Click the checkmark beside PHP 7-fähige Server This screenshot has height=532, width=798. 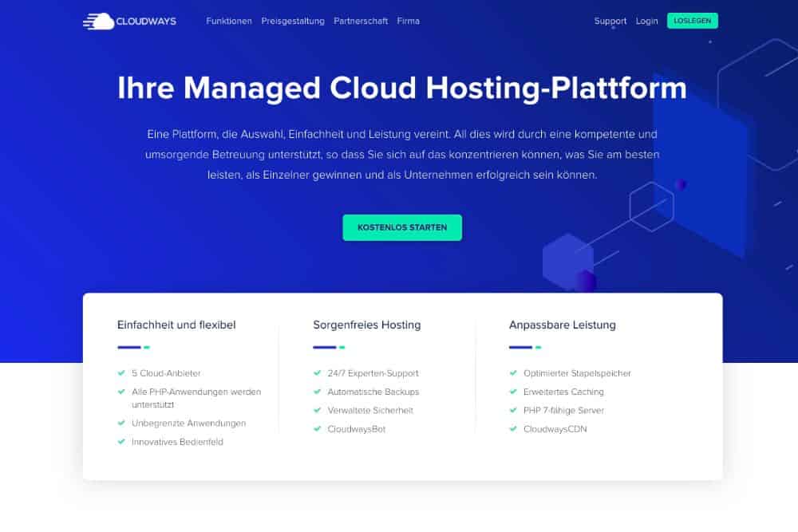click(513, 410)
